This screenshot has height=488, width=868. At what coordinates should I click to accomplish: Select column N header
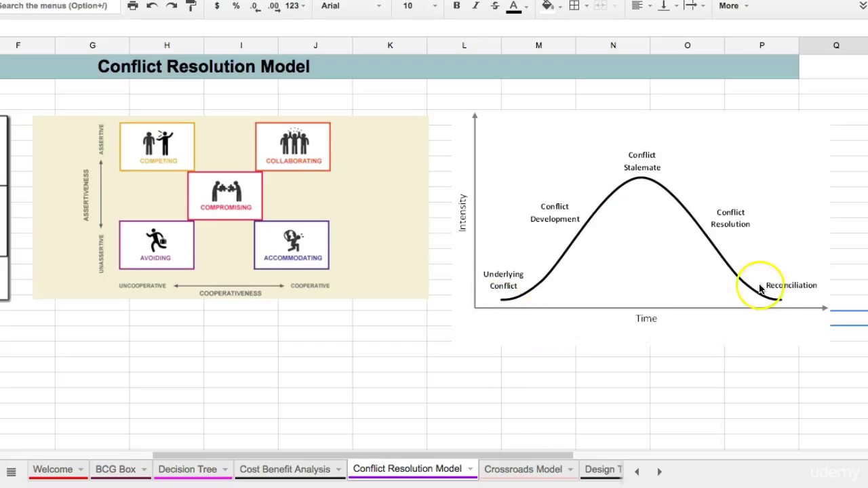[613, 45]
